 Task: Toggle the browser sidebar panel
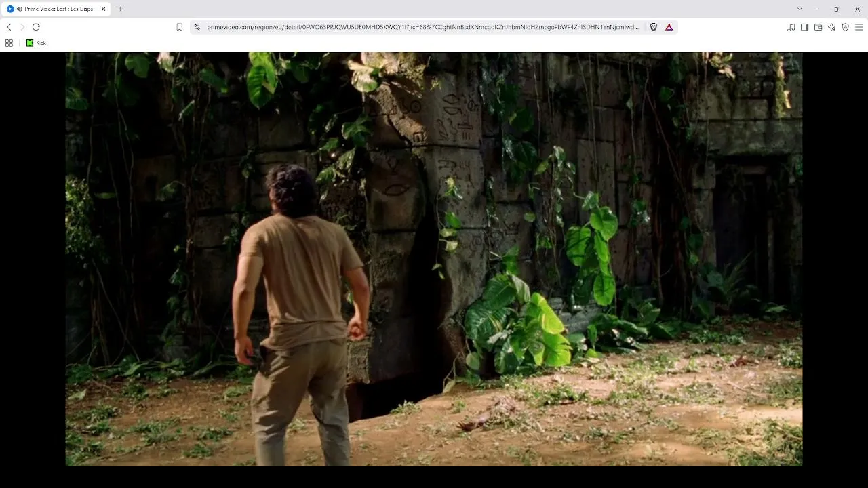coord(804,27)
